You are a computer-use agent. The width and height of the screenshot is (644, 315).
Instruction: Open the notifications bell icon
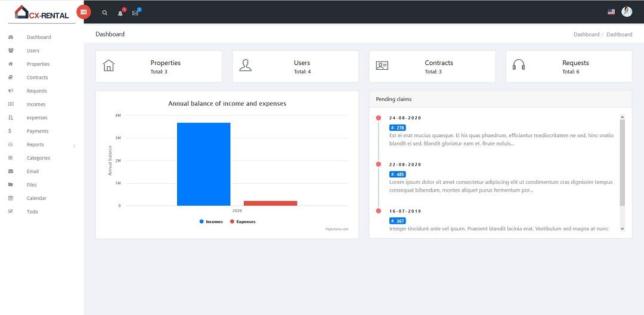point(120,13)
